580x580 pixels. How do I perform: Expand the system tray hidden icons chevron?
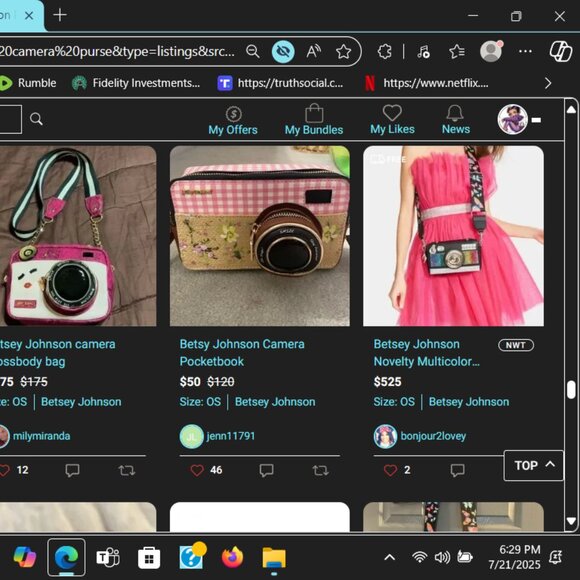tap(390, 557)
